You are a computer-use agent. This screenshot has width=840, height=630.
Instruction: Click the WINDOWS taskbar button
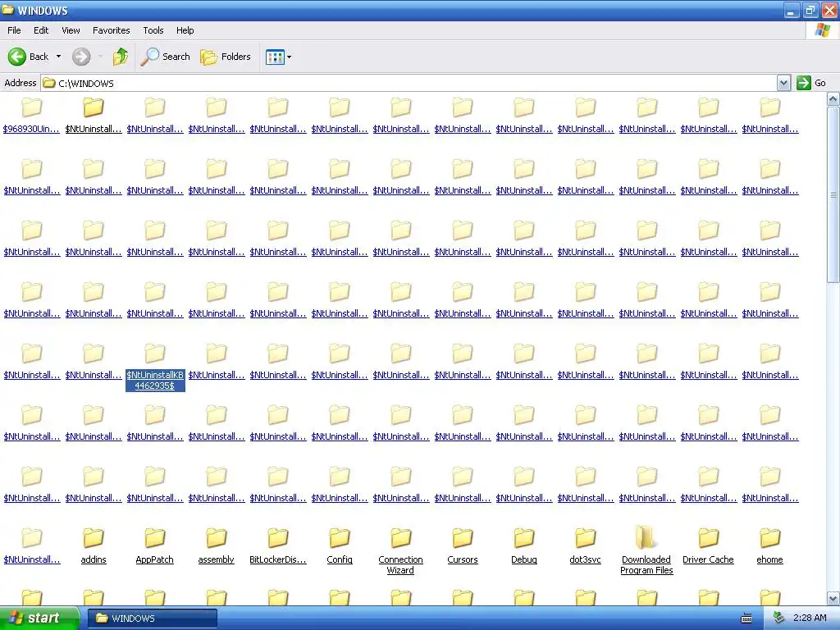pos(153,619)
